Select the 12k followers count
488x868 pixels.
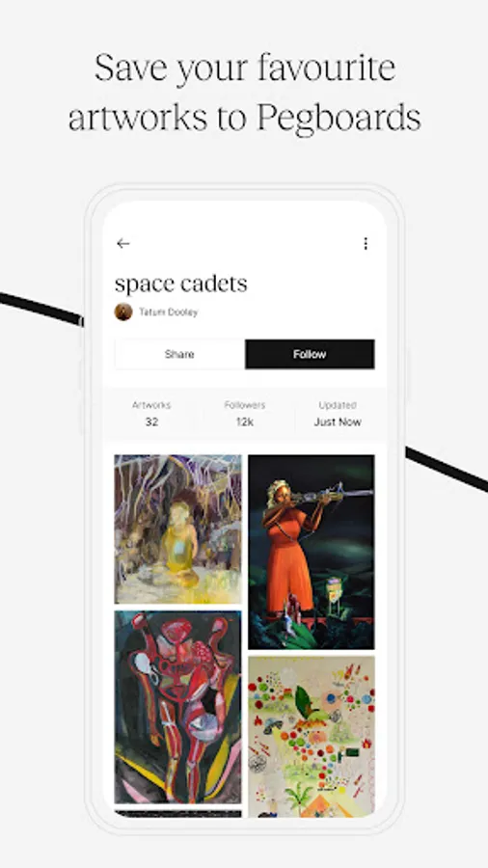click(245, 421)
